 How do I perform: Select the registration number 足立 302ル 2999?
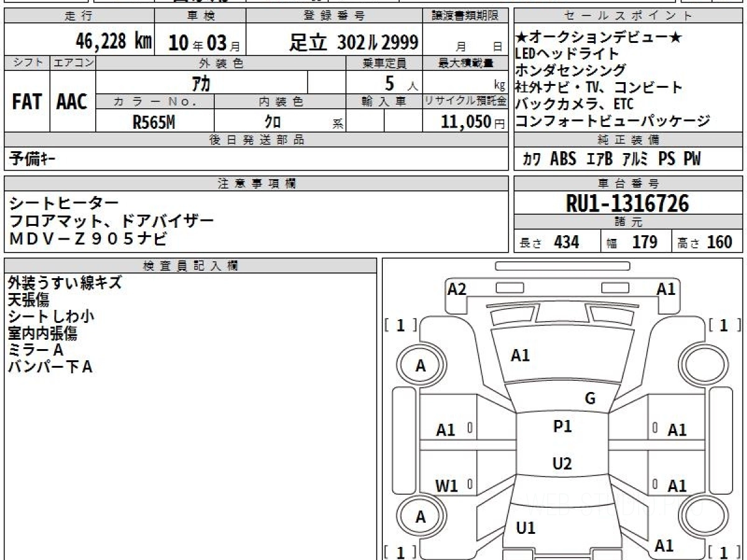[x=354, y=42]
